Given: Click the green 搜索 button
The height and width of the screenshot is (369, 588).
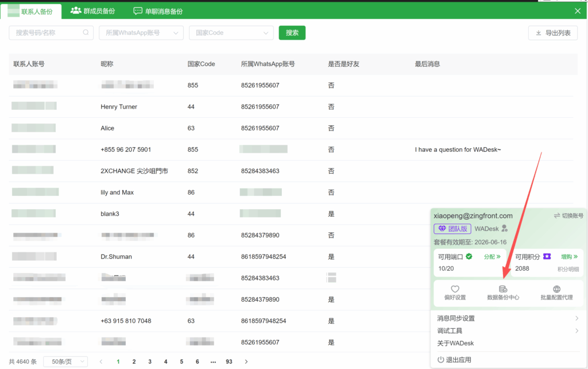Looking at the screenshot, I should coord(292,33).
